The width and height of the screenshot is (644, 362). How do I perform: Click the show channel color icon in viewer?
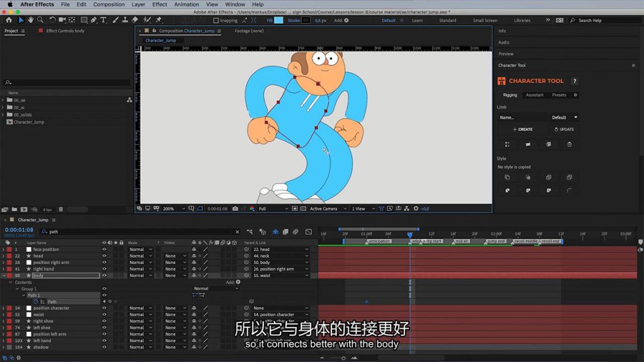(252, 209)
